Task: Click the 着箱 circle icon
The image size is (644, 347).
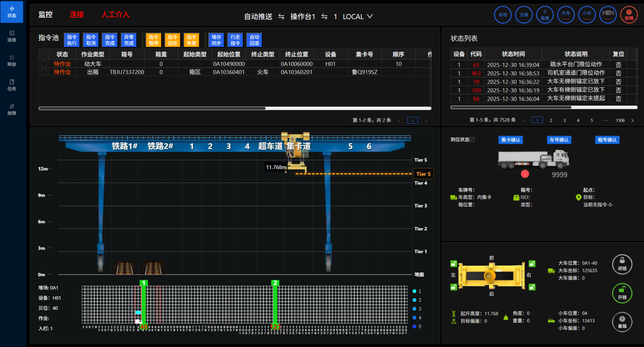Action: [x=622, y=322]
